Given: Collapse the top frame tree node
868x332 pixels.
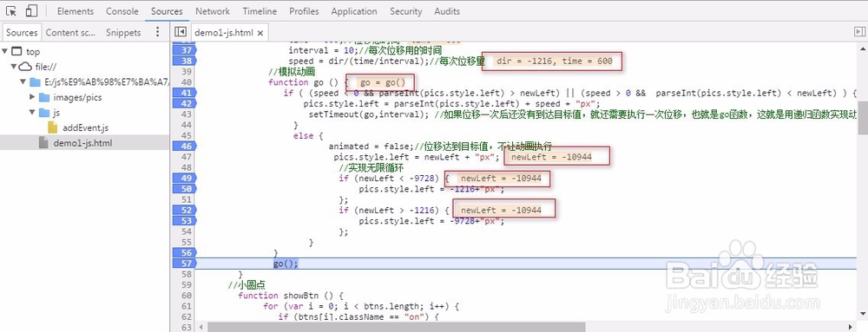Looking at the screenshot, I should 5,51.
